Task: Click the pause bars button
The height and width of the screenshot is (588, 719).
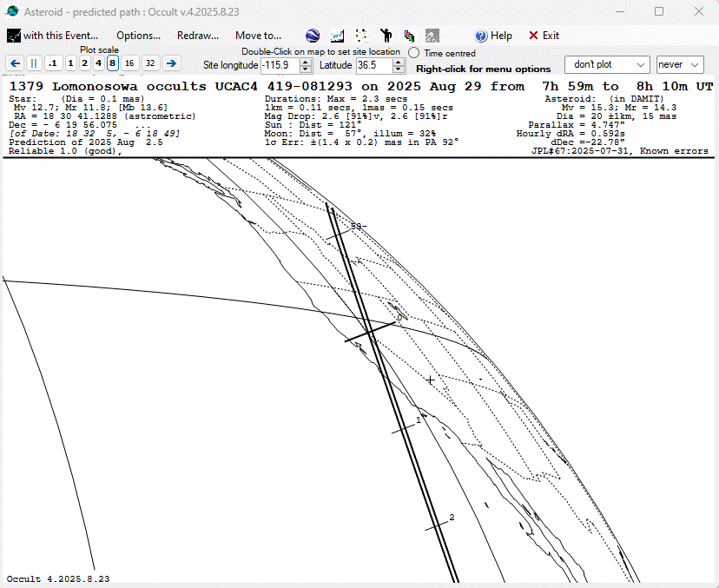Action: pos(34,63)
